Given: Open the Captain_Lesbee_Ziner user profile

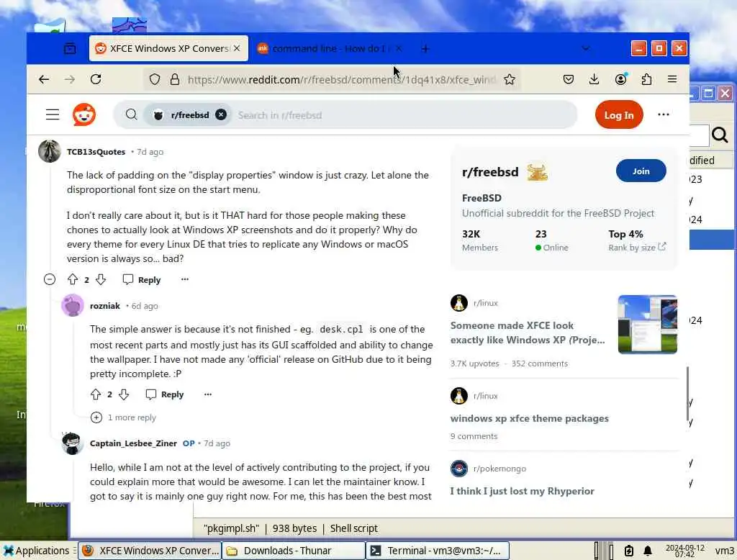Looking at the screenshot, I should (x=133, y=443).
